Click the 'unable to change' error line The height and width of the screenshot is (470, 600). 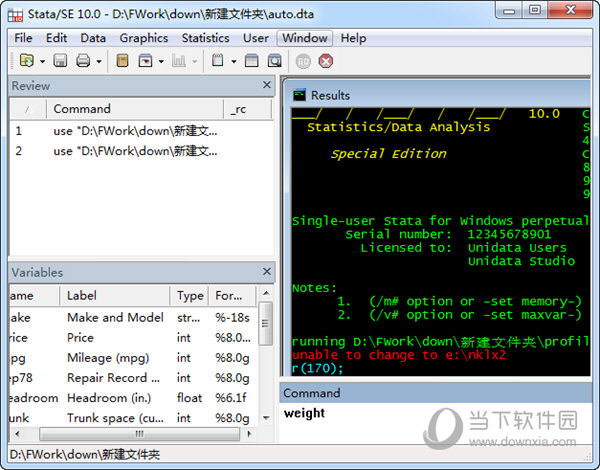click(399, 355)
